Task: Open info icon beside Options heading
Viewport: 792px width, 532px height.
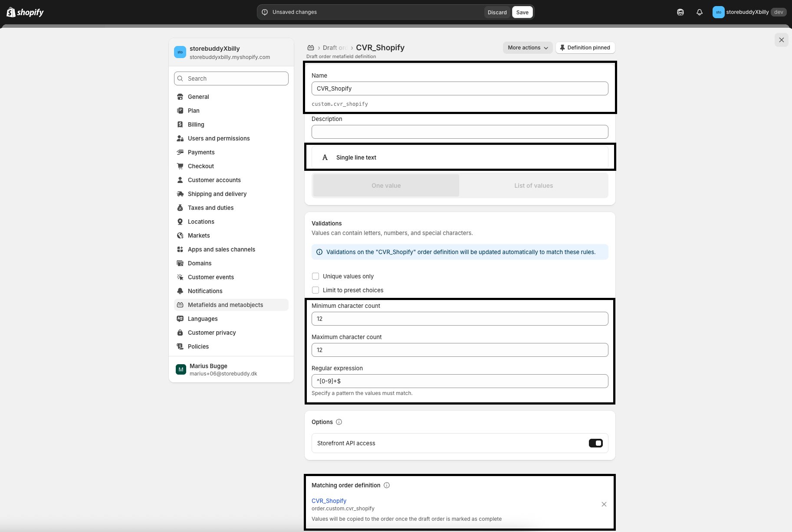Action: [x=339, y=422]
